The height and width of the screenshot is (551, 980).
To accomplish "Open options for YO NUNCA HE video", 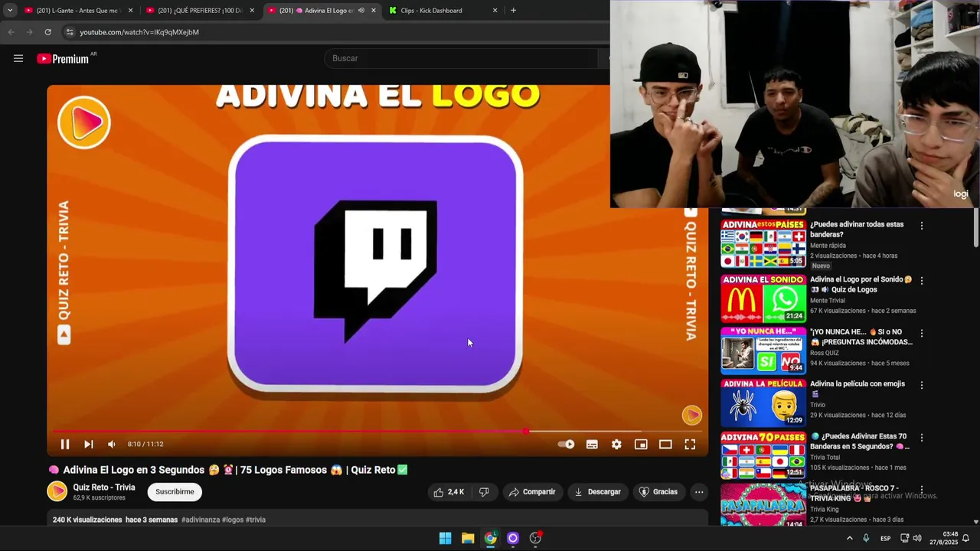I will (922, 334).
